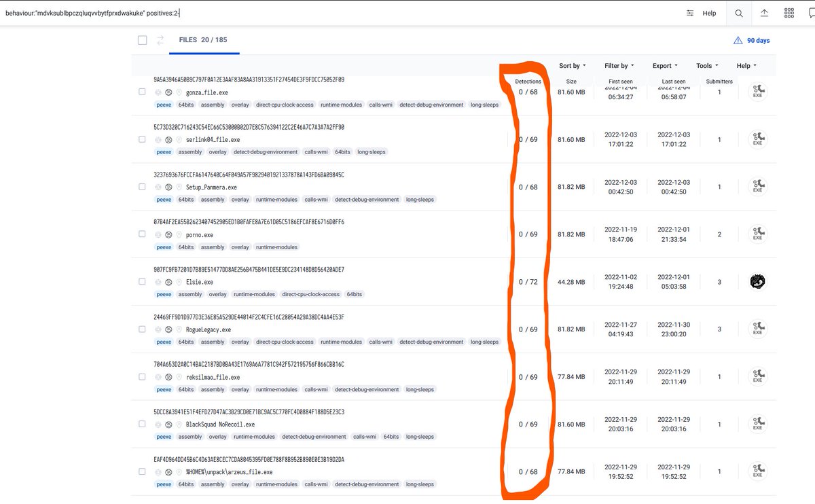Click the direct-cpu-clock-access tag under Elsie.exe

click(310, 295)
